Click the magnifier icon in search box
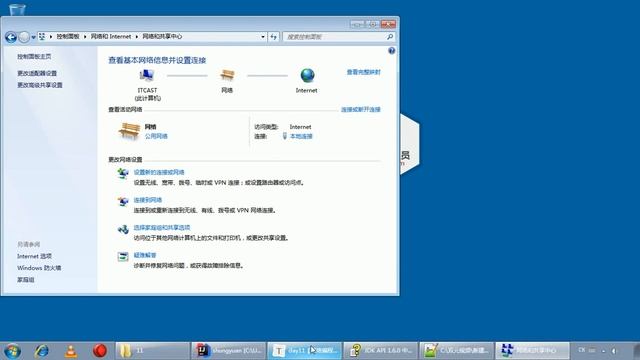 (390, 37)
